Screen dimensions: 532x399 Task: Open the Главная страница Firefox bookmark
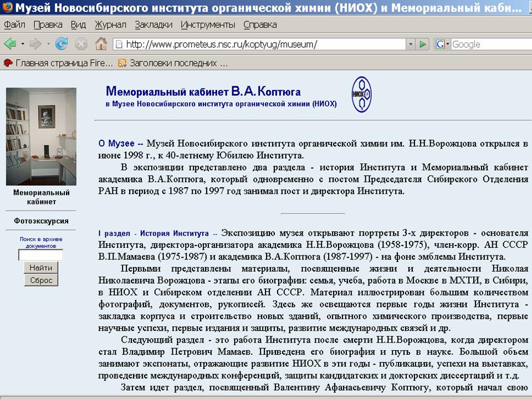coord(58,63)
